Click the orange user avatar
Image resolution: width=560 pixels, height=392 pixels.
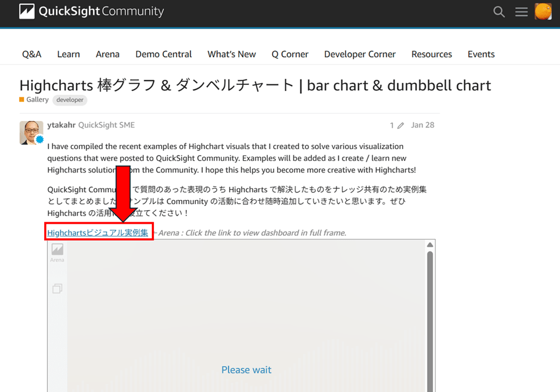(543, 11)
